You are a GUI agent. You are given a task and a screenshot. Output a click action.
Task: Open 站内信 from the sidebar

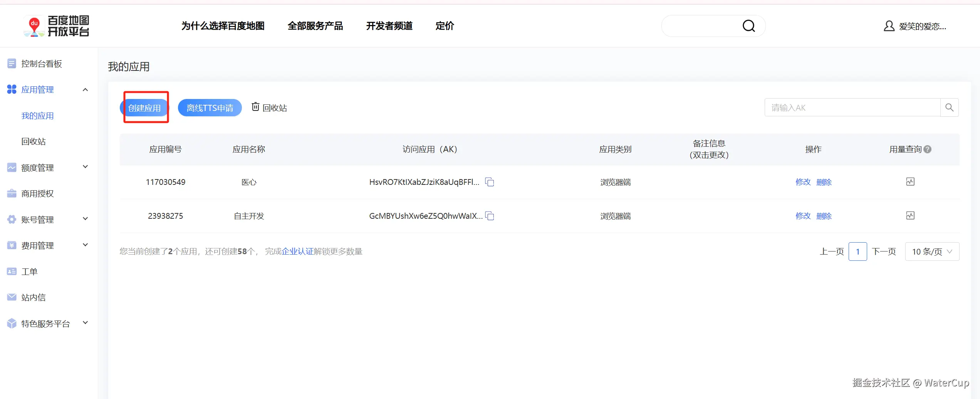click(34, 297)
